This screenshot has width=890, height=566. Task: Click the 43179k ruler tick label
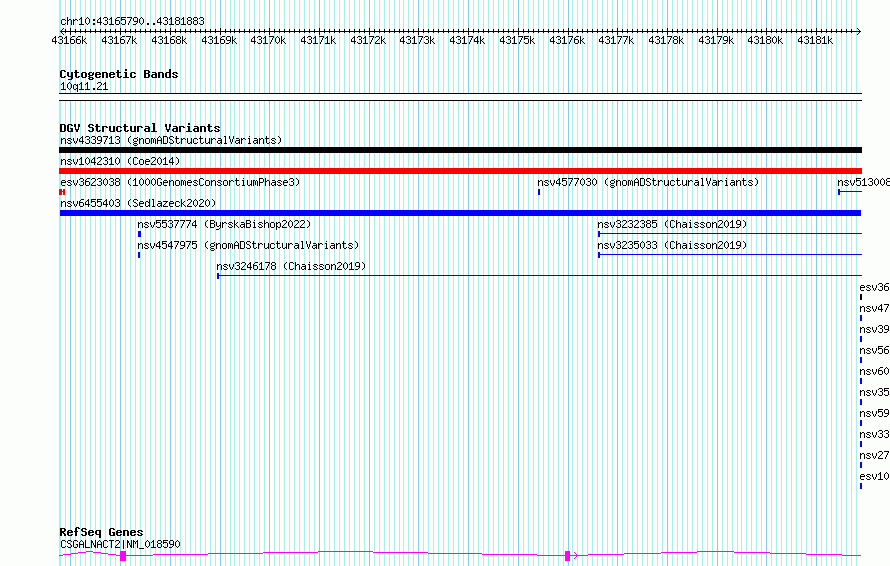click(x=716, y=40)
